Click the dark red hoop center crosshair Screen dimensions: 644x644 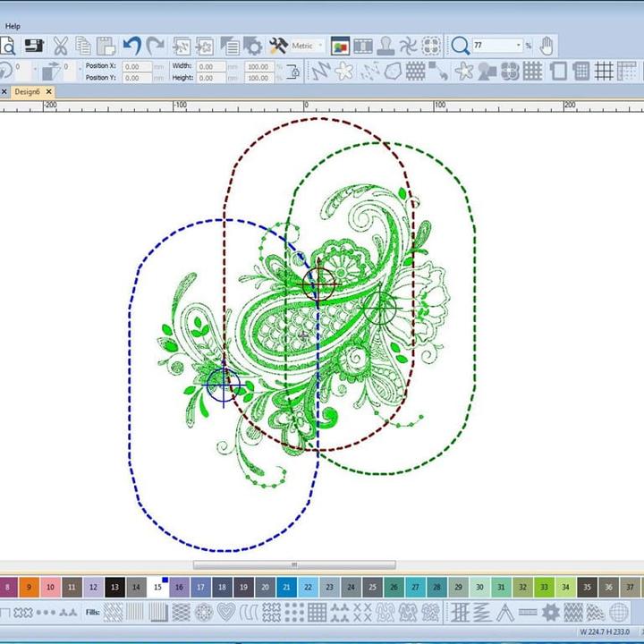pos(318,284)
